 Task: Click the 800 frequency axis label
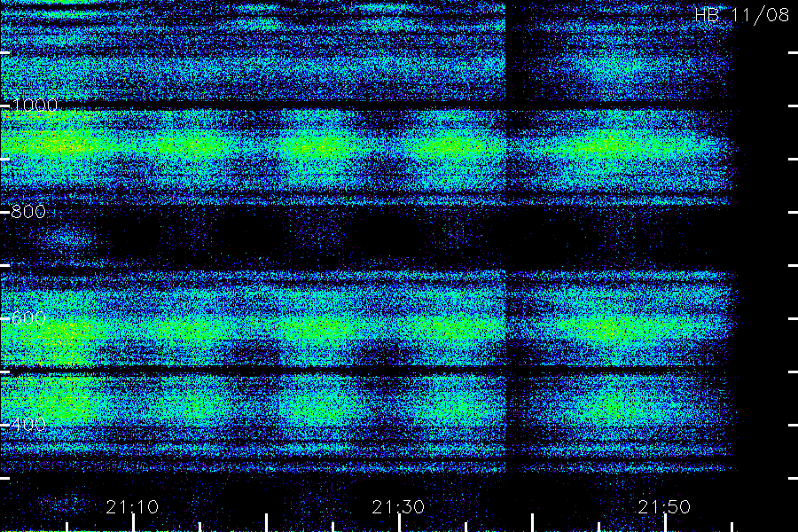pyautogui.click(x=28, y=212)
